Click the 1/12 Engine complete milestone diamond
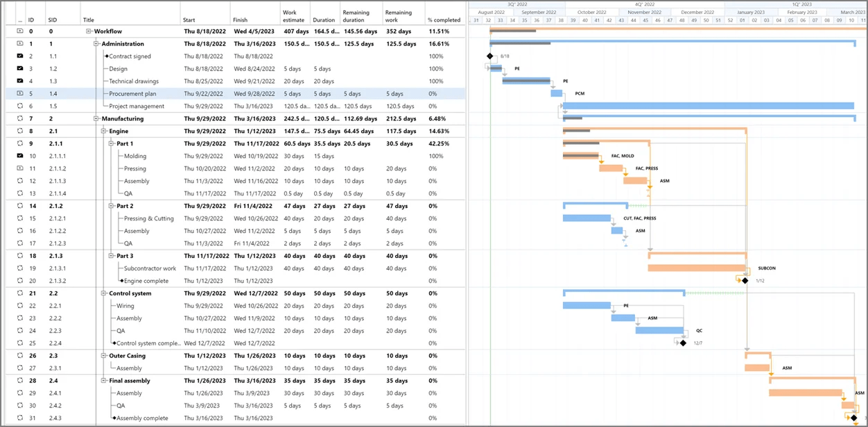The width and height of the screenshot is (868, 427). (745, 281)
